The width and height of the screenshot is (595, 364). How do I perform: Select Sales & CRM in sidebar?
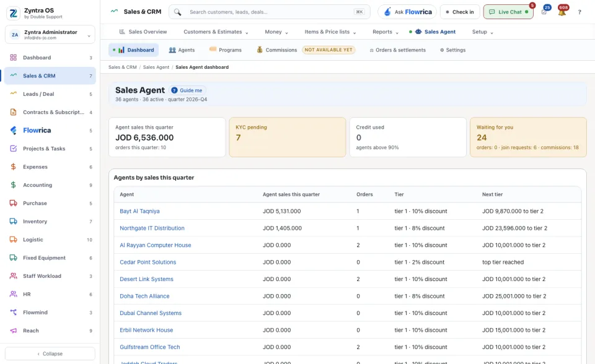pos(50,76)
